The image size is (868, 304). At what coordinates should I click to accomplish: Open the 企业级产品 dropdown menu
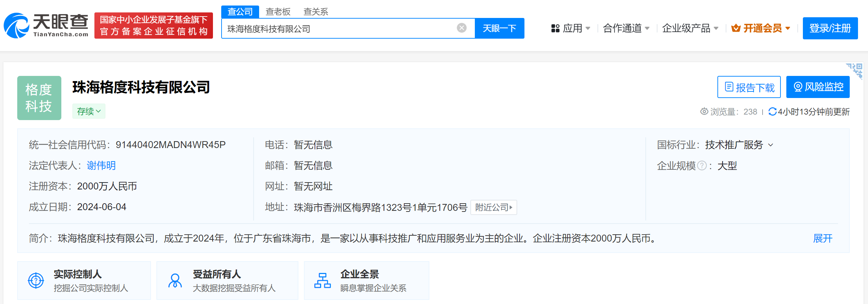tap(690, 28)
